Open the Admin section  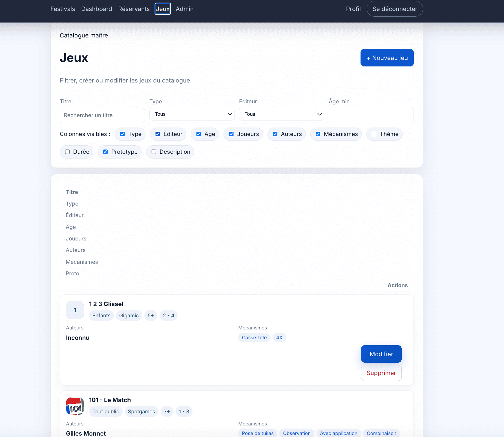(x=185, y=9)
